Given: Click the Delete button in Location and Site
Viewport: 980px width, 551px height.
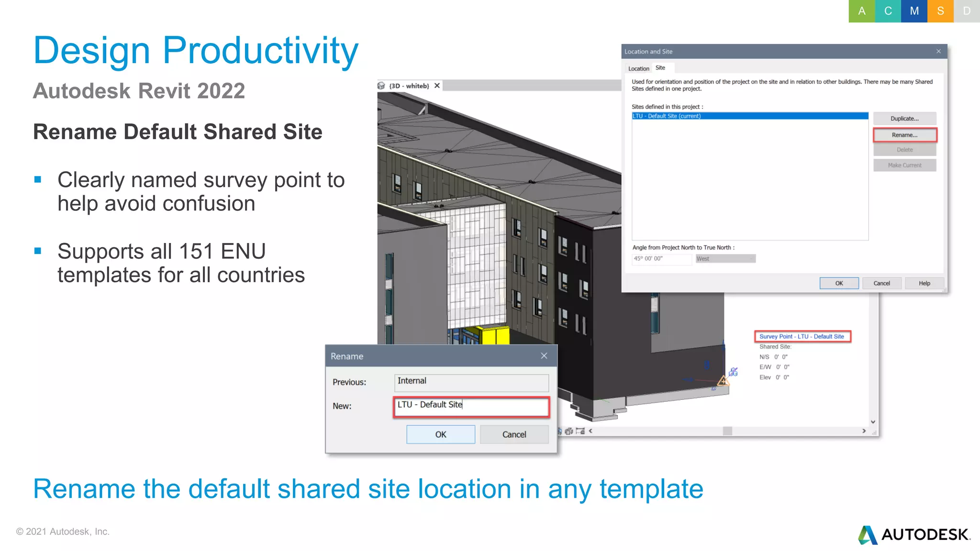Looking at the screenshot, I should (x=904, y=150).
